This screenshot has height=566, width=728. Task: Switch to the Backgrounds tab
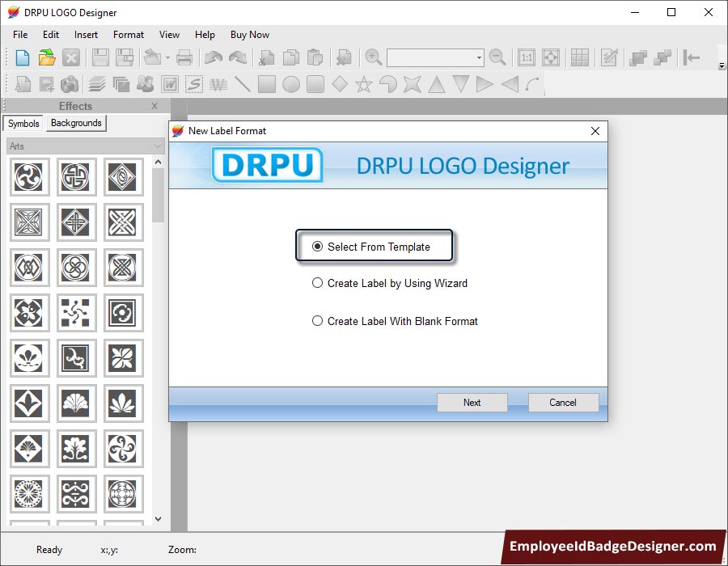pos(76,123)
